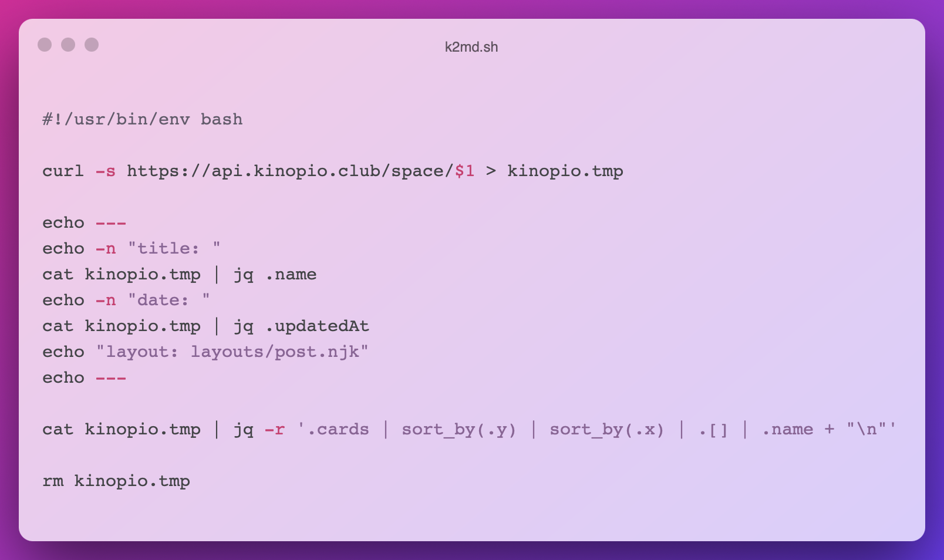Click the k2md.sh window title
Image resolution: width=944 pixels, height=560 pixels.
(471, 47)
